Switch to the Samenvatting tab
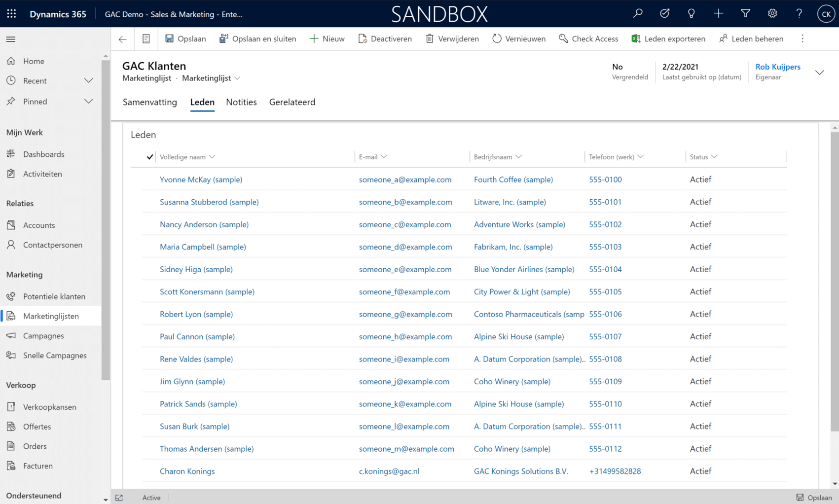The width and height of the screenshot is (839, 504). (x=150, y=102)
